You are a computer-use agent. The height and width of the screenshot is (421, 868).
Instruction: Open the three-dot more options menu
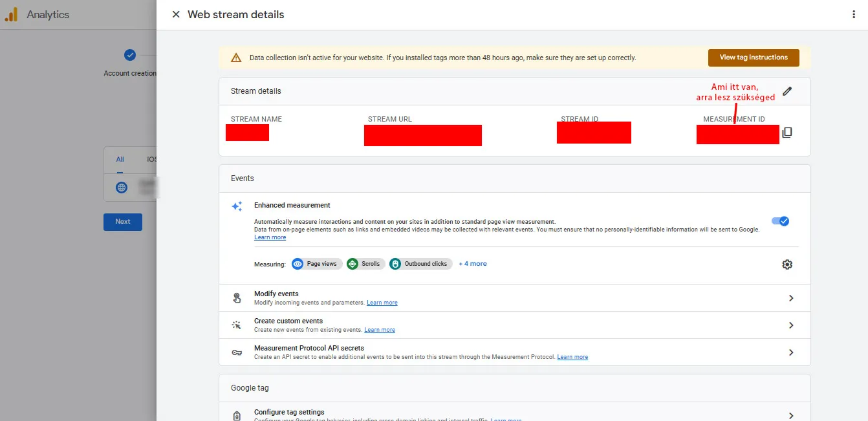(854, 14)
